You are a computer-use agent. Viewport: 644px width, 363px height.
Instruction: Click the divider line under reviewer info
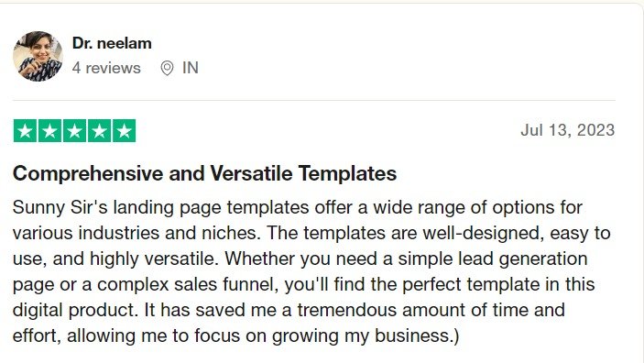(314, 100)
